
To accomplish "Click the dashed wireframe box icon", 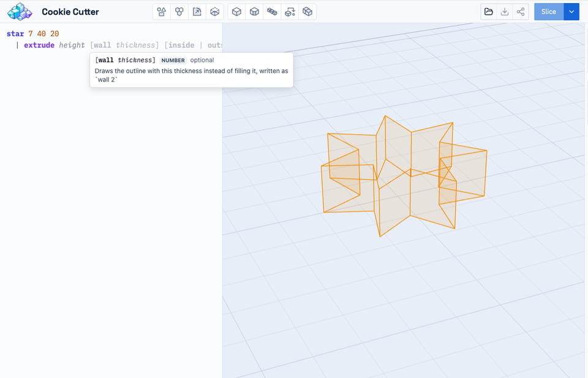I will 214,12.
